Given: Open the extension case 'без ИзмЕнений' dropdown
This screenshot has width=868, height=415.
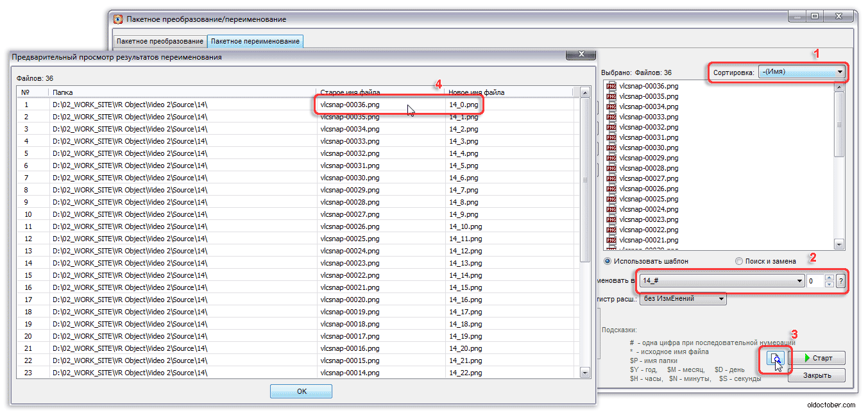Looking at the screenshot, I should (683, 298).
